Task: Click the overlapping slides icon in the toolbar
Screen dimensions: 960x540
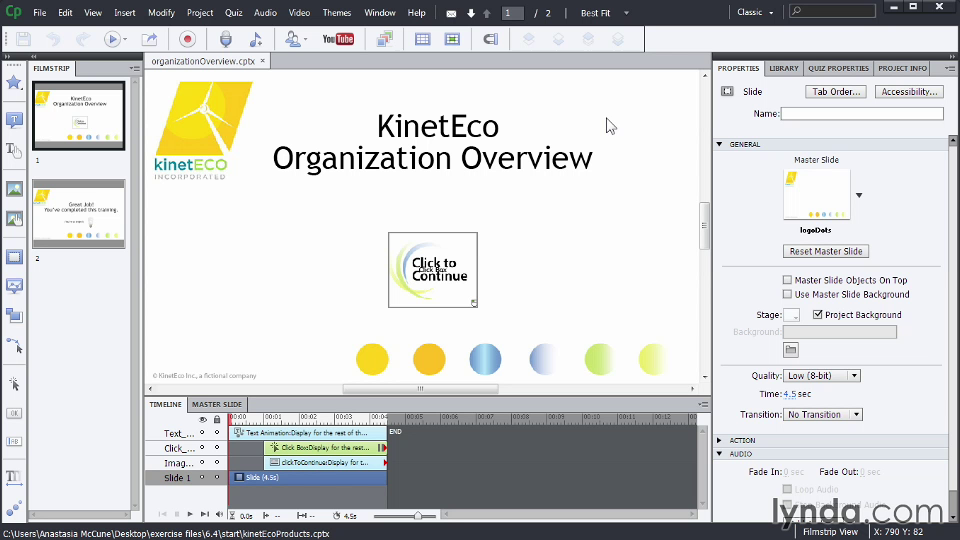Action: pyautogui.click(x=384, y=39)
